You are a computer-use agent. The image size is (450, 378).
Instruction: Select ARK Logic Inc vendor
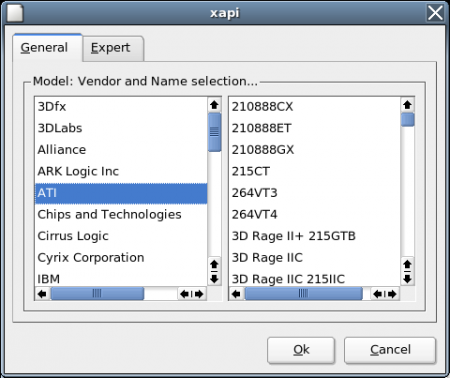tap(121, 171)
